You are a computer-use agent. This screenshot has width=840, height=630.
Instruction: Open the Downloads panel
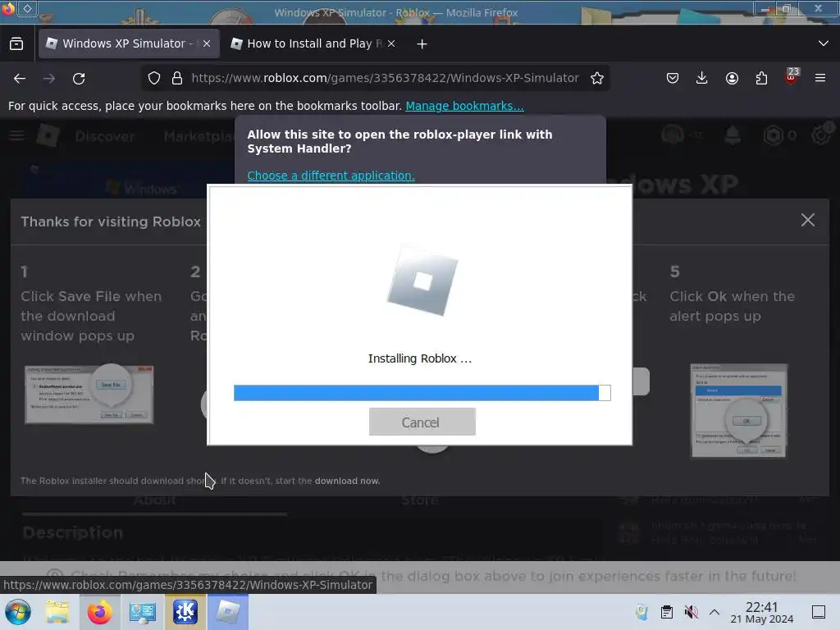coord(702,78)
